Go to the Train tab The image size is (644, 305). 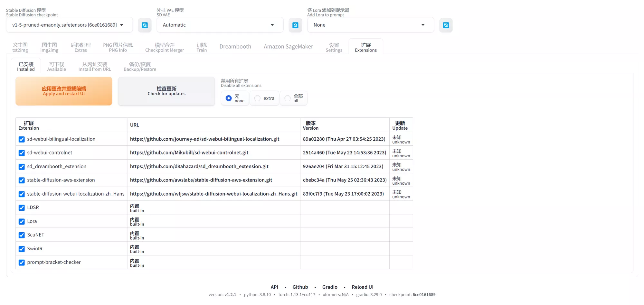pos(202,47)
